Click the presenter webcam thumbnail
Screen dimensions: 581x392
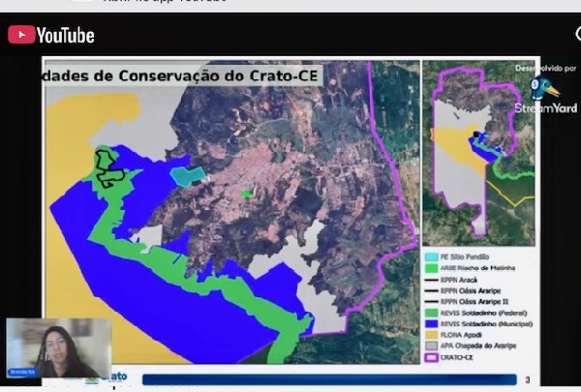(58, 347)
